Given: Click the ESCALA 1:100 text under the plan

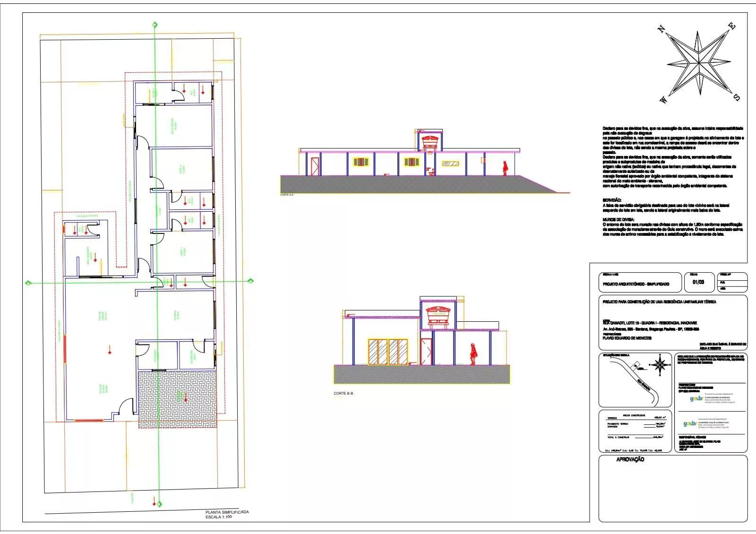Looking at the screenshot, I should pyautogui.click(x=218, y=517).
